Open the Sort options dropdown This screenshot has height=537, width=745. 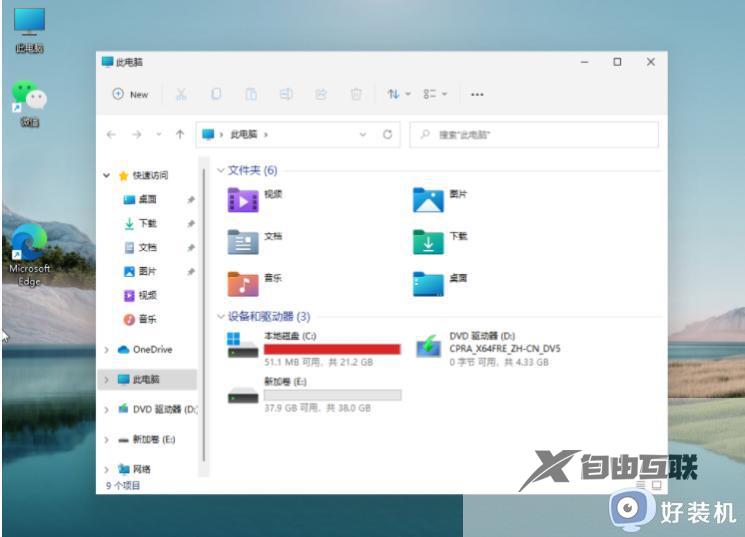point(399,94)
